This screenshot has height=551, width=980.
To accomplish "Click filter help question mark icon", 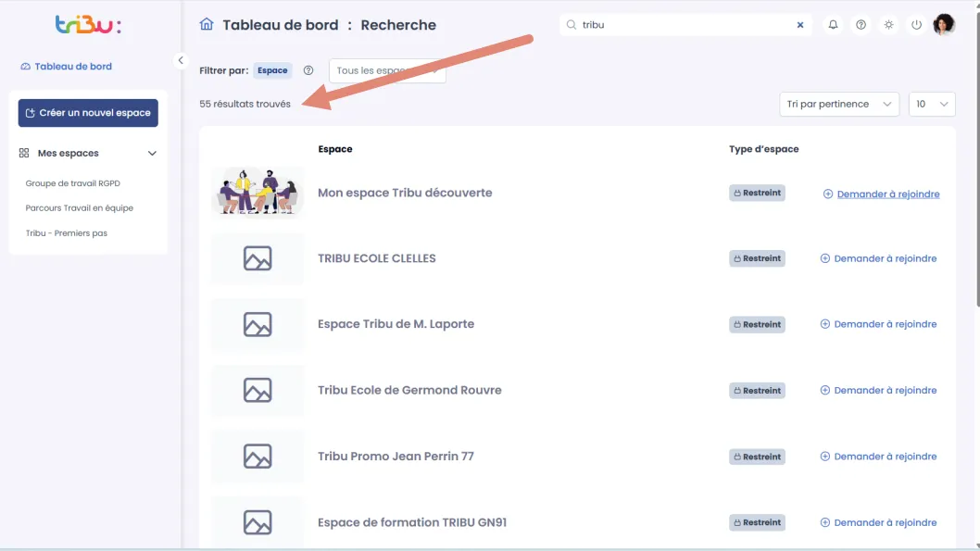I will [308, 70].
